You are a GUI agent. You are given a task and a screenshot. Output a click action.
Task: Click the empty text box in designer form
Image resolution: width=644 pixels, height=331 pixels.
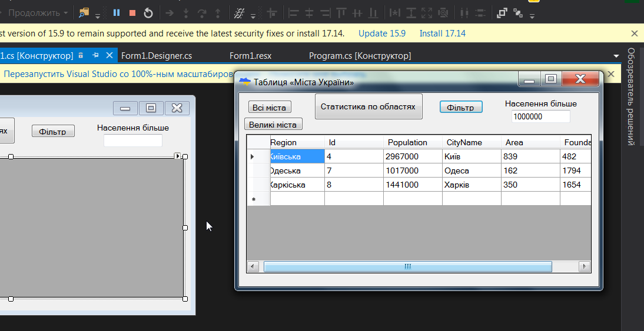tap(133, 141)
